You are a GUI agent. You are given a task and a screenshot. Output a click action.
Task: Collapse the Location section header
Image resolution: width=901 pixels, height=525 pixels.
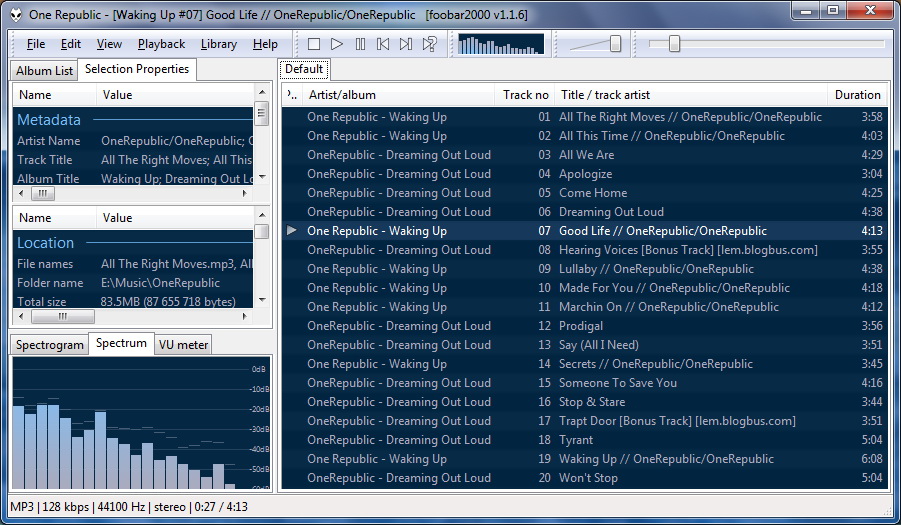45,243
